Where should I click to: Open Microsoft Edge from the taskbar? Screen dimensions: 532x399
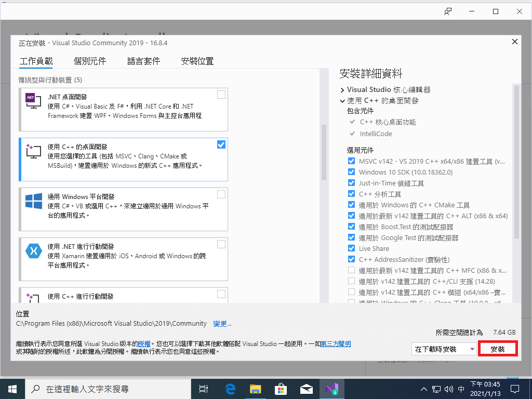pos(230,388)
